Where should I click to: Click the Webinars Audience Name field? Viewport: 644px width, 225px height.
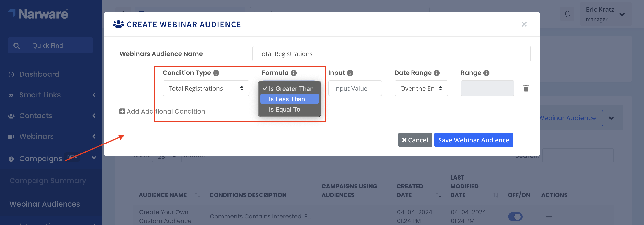coord(391,54)
